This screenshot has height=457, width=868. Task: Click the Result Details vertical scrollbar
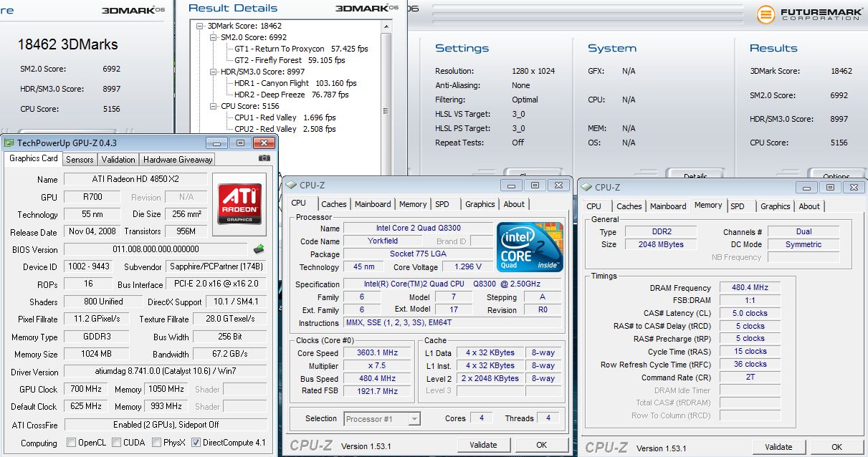click(x=386, y=97)
